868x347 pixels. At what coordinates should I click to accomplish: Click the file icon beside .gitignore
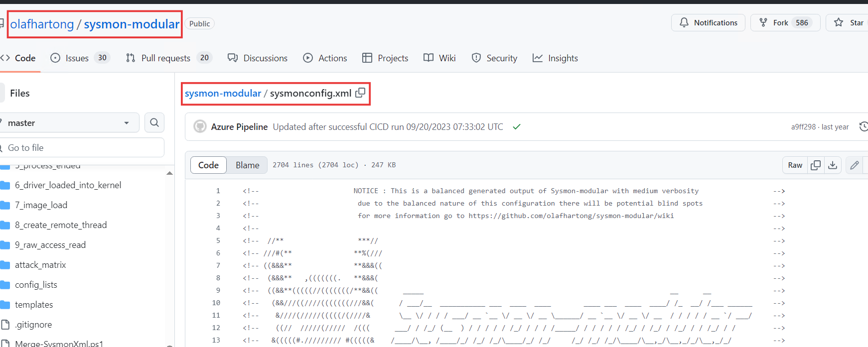click(5, 325)
